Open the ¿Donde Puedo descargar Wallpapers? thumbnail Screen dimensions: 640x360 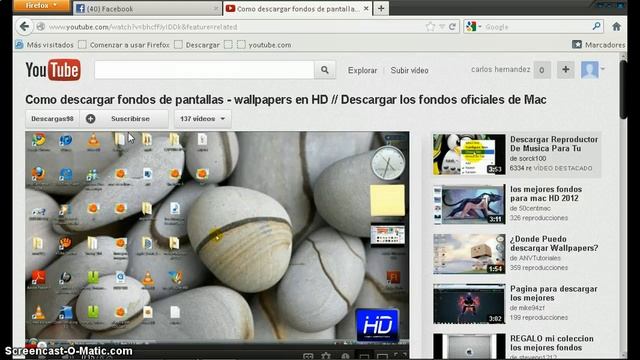tap(469, 254)
